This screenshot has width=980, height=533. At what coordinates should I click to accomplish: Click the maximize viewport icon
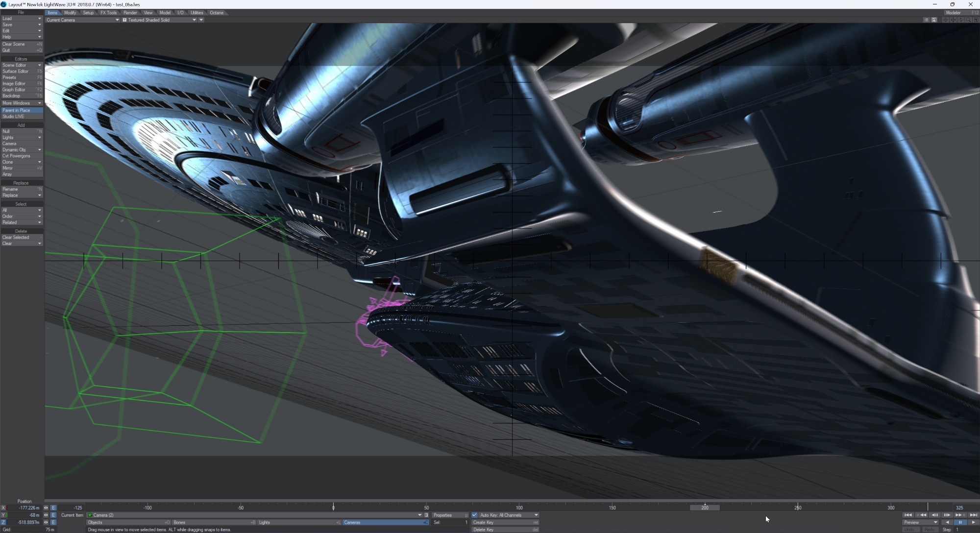tap(976, 20)
